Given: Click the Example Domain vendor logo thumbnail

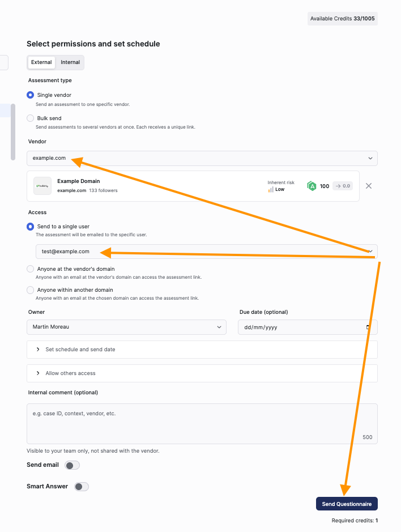Looking at the screenshot, I should (x=42, y=186).
